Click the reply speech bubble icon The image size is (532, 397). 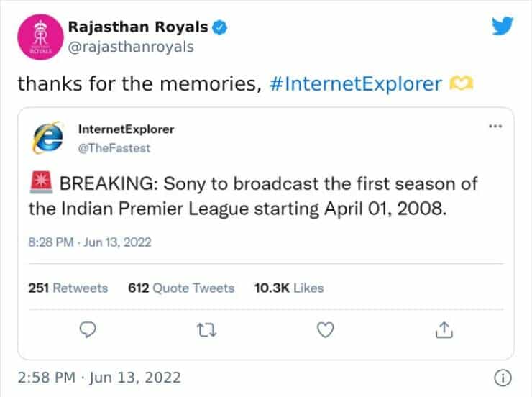coord(87,329)
